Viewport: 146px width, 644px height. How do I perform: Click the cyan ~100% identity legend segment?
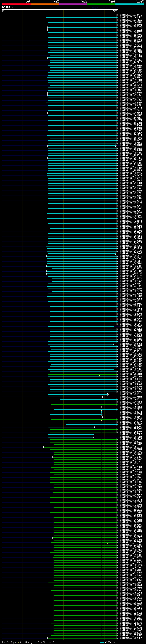[130, 4]
